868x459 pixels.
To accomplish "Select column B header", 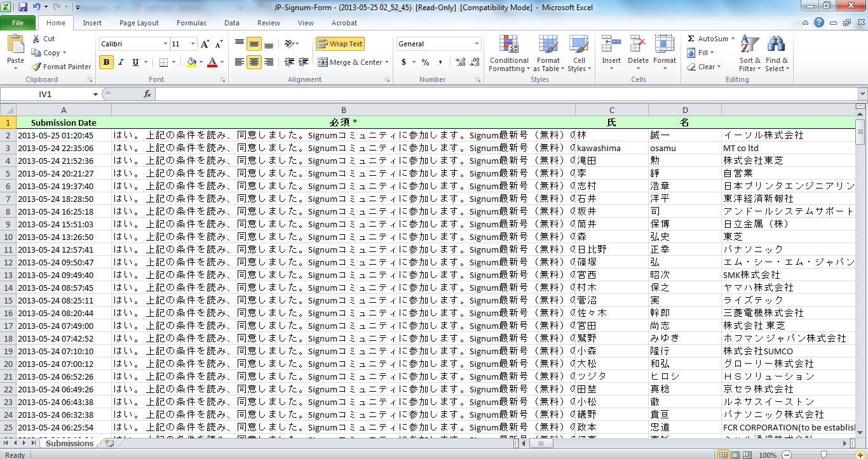I will click(344, 110).
